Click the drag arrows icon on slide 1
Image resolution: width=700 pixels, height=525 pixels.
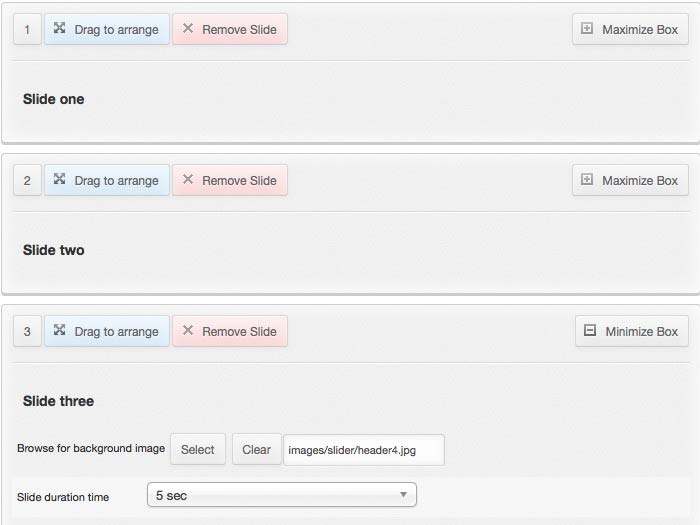tap(60, 29)
